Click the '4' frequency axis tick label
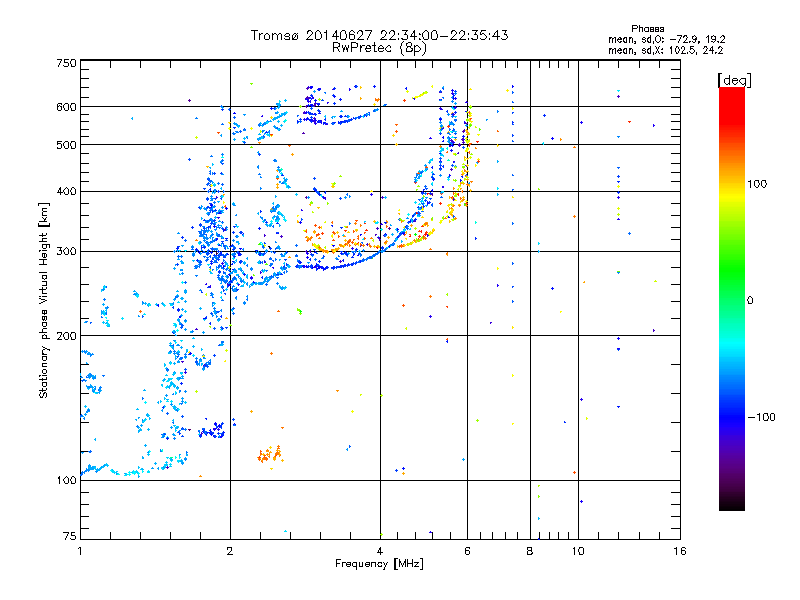This screenshot has width=800, height=600. click(380, 551)
